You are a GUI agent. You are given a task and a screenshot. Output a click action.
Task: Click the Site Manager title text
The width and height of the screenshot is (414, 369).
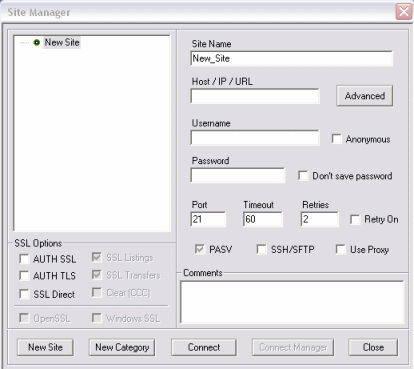click(39, 12)
